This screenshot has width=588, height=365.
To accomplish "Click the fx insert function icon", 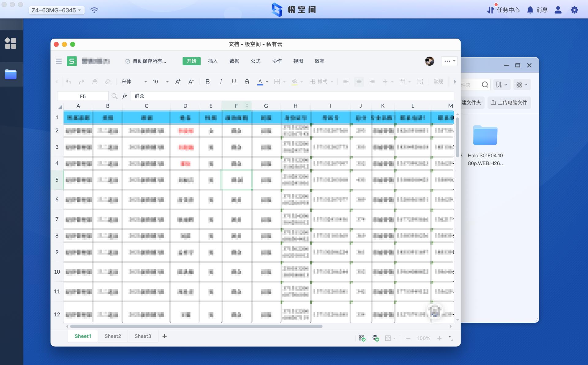I will click(x=124, y=96).
